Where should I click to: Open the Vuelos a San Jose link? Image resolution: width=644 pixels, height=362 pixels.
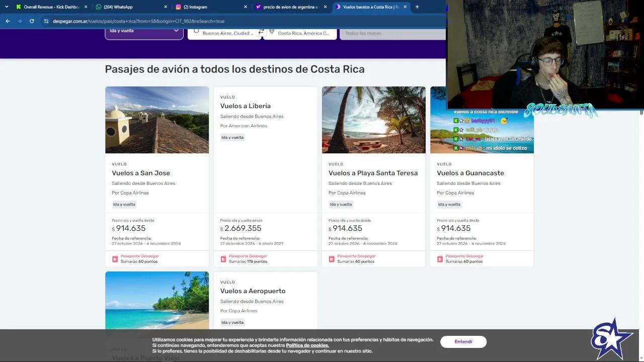coord(141,173)
